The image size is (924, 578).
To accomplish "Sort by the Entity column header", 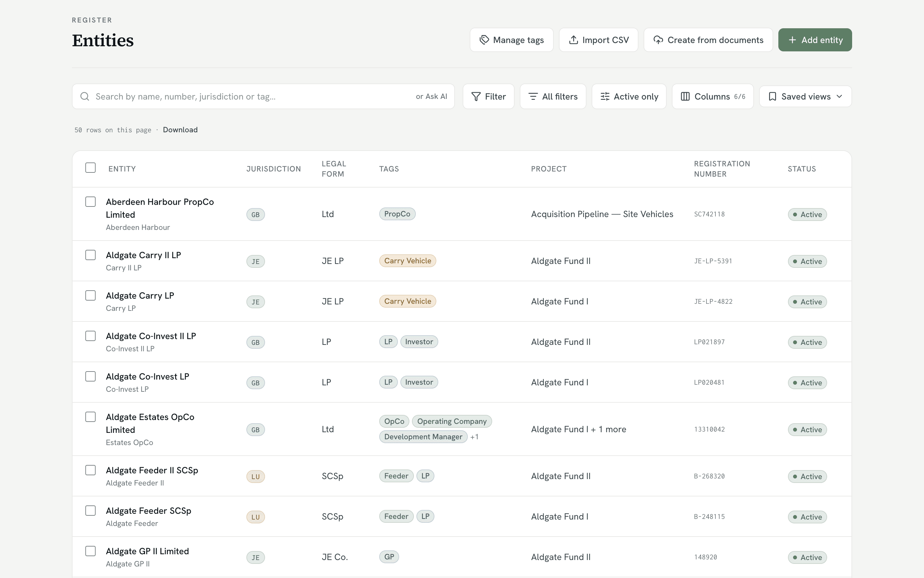I will (x=122, y=169).
